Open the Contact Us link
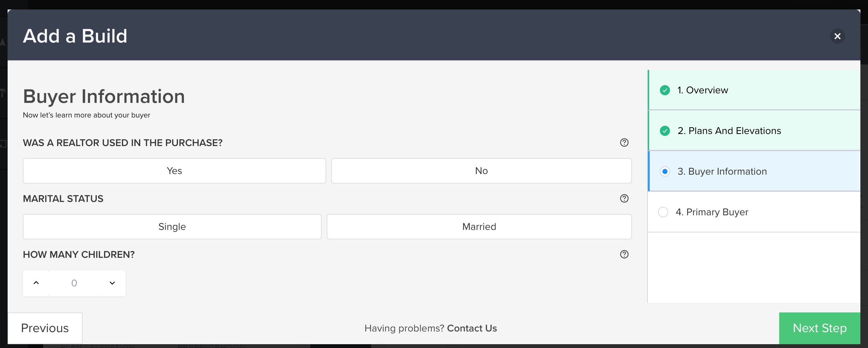Screen dimensions: 868x348 click(x=472, y=328)
